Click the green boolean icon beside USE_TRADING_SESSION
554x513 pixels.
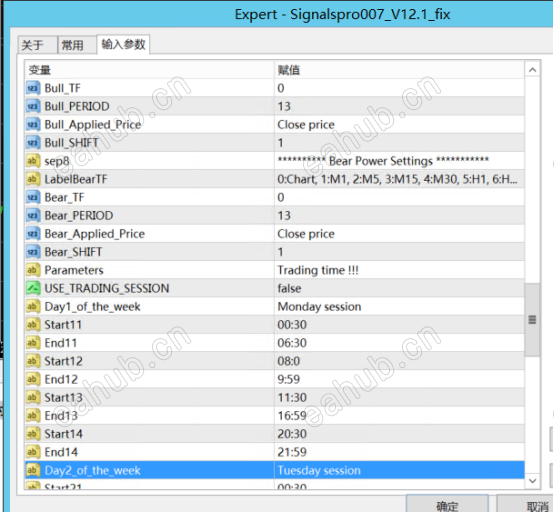(33, 288)
